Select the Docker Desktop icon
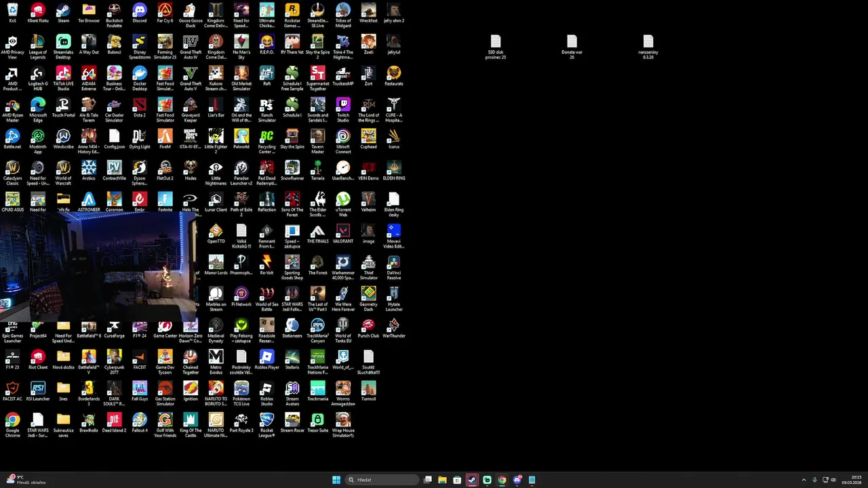868x488 pixels. tap(140, 79)
